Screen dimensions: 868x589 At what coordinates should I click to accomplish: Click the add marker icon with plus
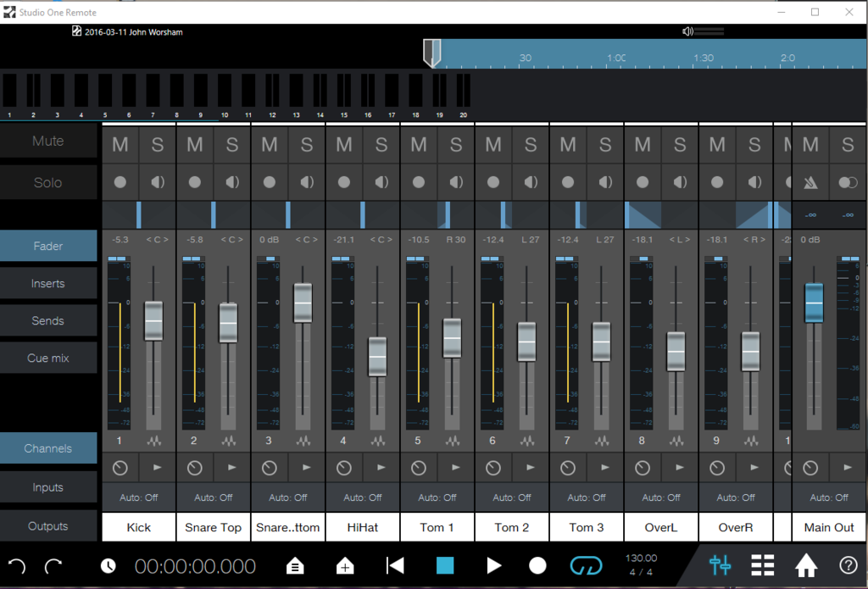tap(345, 566)
